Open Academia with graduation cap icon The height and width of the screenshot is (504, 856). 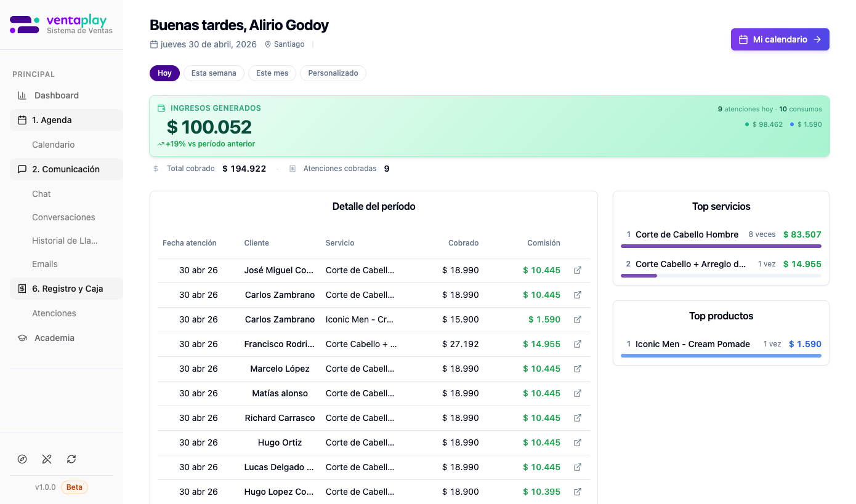[22, 338]
